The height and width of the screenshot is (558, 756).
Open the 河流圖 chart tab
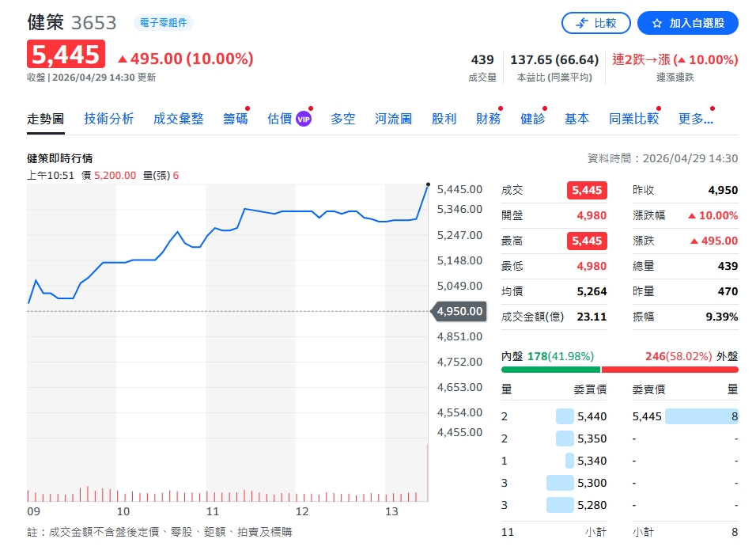[x=393, y=117]
